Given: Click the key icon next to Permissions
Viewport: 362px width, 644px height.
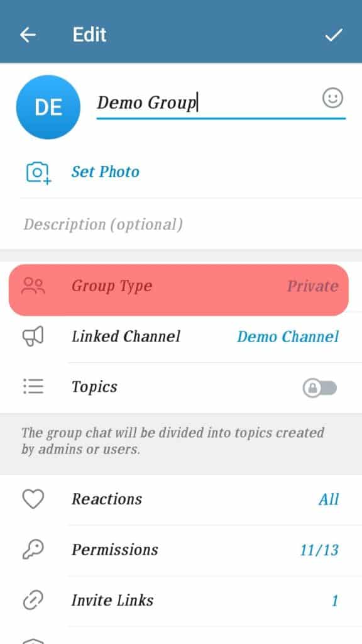Looking at the screenshot, I should pyautogui.click(x=33, y=549).
